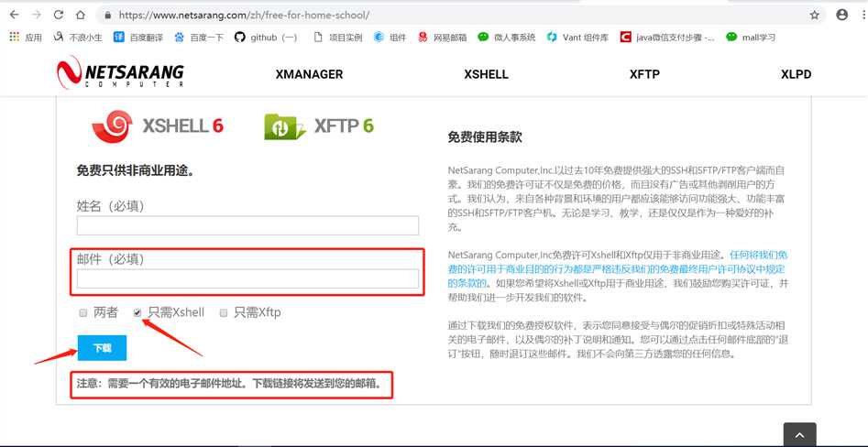Open the XLPD menu
The width and height of the screenshot is (868, 447).
[796, 74]
